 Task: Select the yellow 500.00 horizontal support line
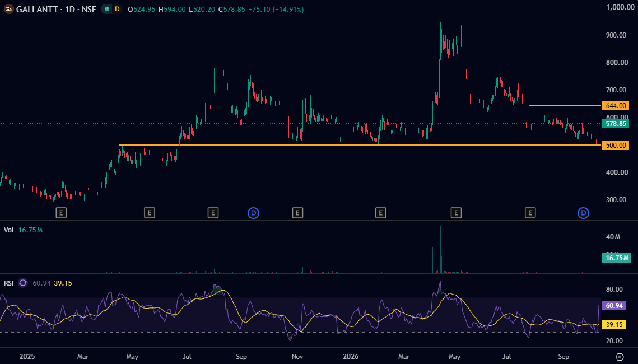tap(360, 145)
